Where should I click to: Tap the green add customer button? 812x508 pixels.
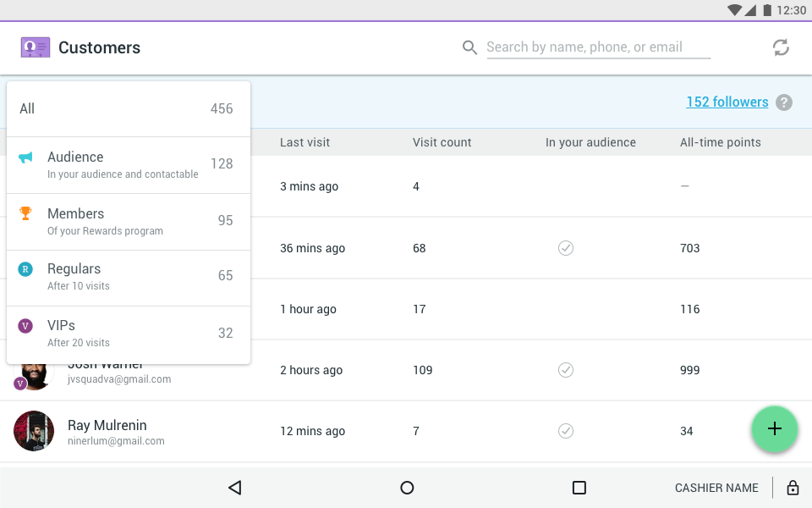tap(774, 429)
